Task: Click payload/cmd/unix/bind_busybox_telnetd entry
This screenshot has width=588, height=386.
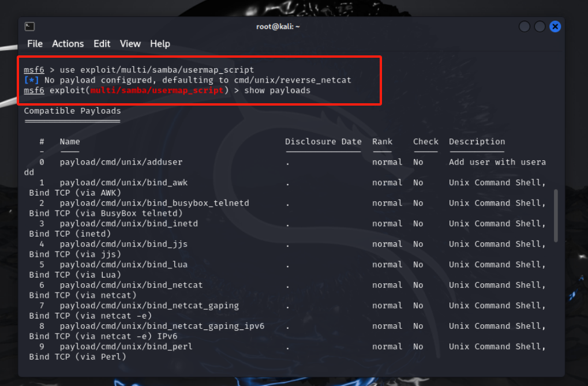Action: (x=155, y=203)
